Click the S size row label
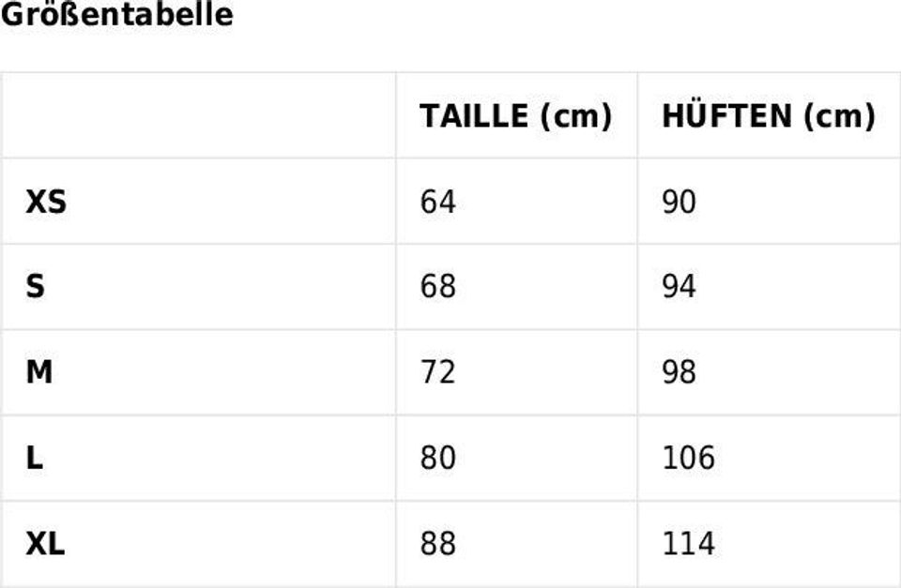Viewport: 901px width, 588px height. pyautogui.click(x=35, y=287)
